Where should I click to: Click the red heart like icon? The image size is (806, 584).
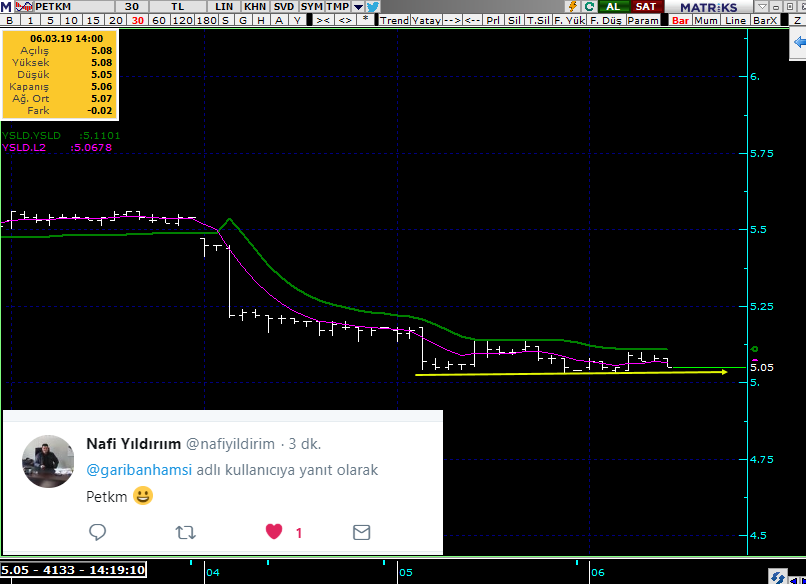(x=274, y=532)
